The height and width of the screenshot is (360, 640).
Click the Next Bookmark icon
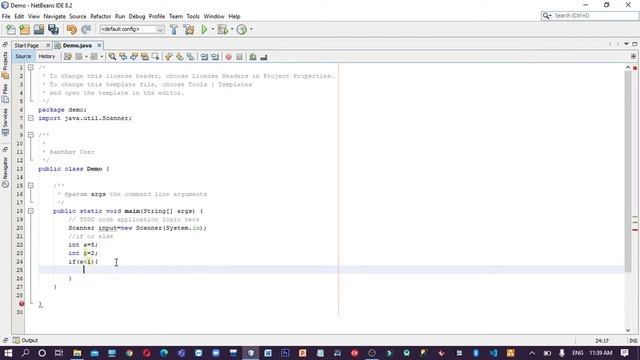(180, 57)
